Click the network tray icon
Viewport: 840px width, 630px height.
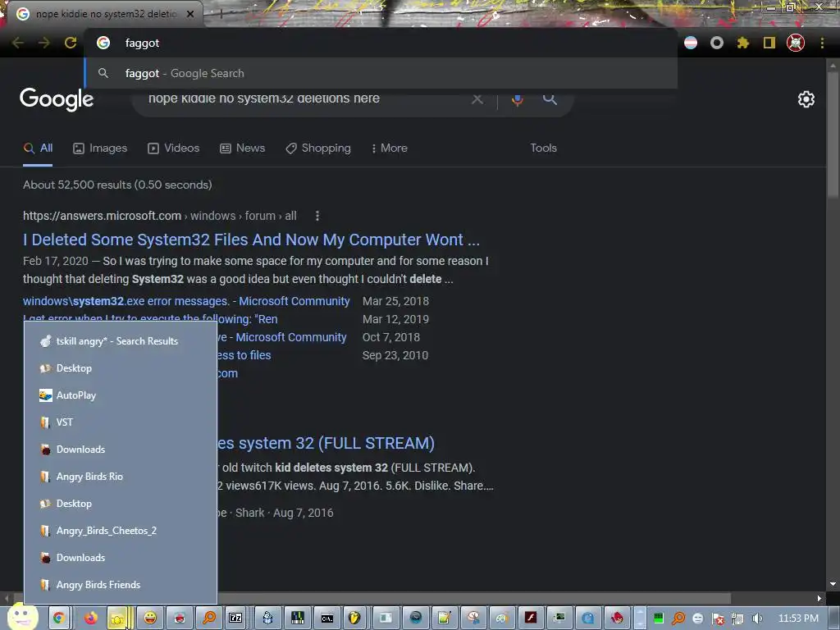pyautogui.click(x=737, y=619)
